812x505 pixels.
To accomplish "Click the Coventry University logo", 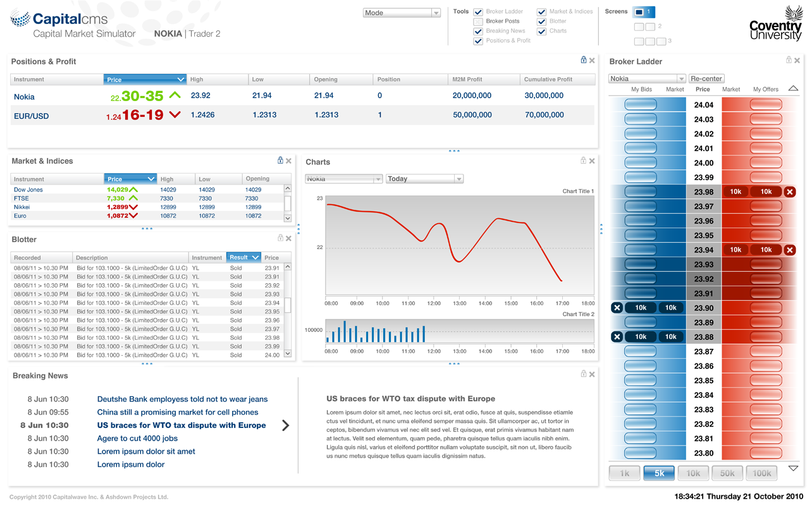I will coord(776,25).
